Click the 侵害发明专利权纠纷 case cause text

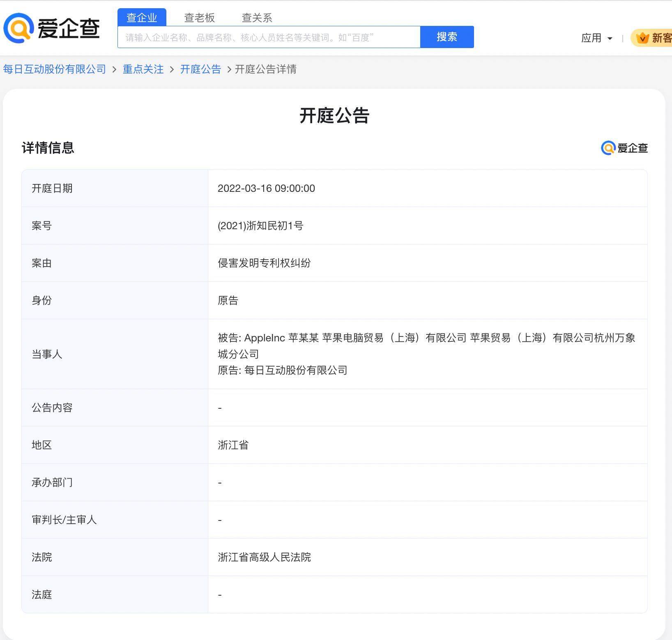coord(264,263)
